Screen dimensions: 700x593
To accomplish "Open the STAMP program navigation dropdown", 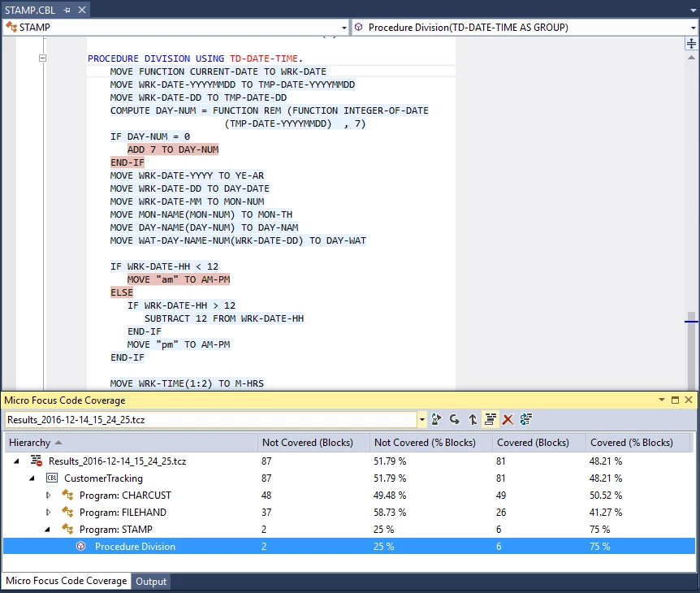I will [344, 28].
